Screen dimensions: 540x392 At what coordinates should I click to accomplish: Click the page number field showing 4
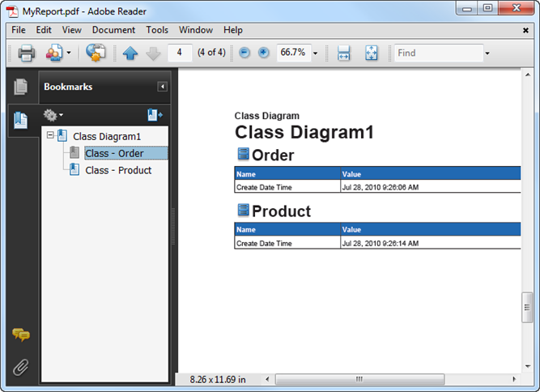click(180, 53)
